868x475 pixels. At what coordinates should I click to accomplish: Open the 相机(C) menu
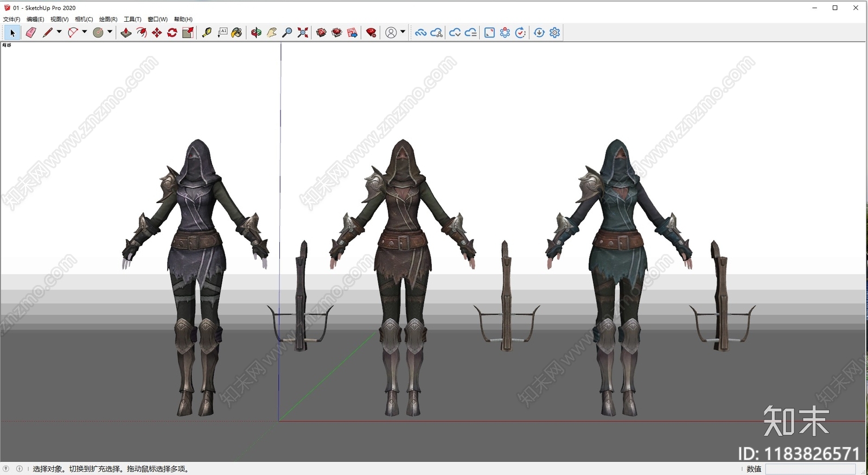pyautogui.click(x=84, y=20)
